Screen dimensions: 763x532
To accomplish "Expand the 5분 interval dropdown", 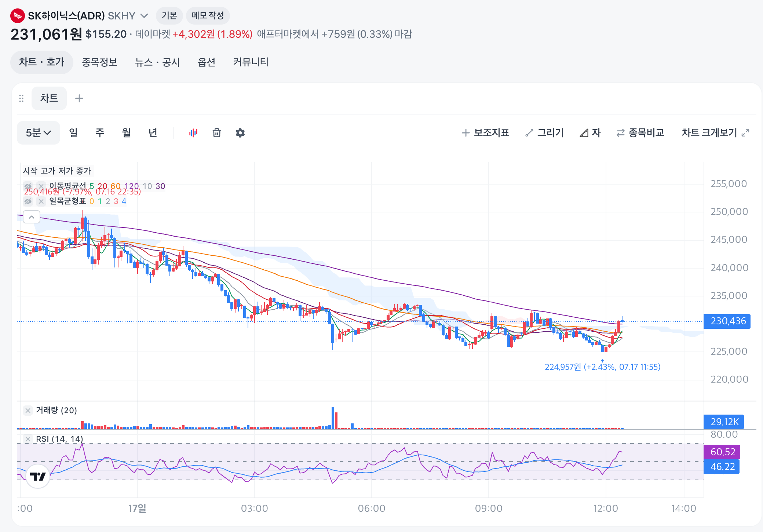I will [39, 133].
